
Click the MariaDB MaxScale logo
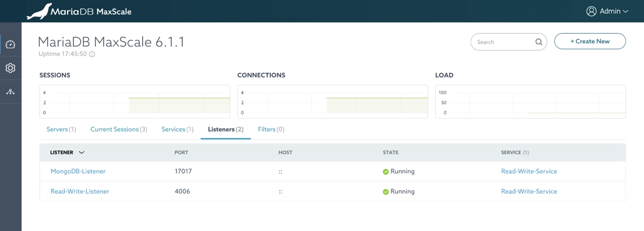click(79, 11)
